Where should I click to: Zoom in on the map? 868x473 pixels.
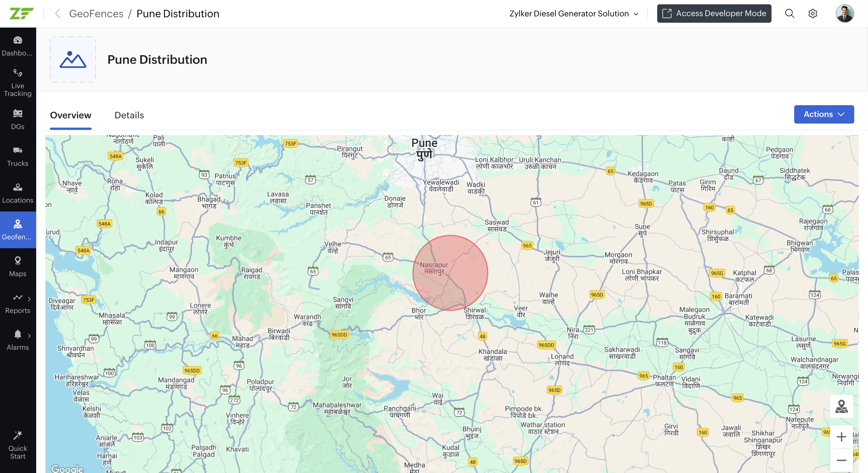(x=841, y=437)
